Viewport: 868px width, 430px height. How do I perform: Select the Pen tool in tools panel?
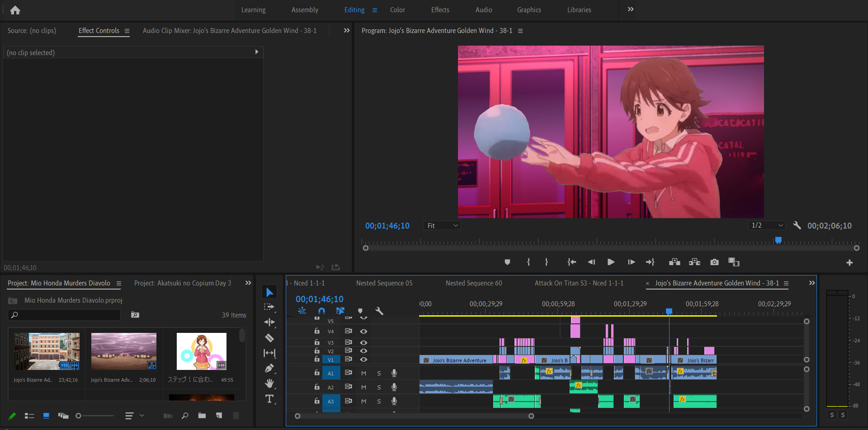point(269,369)
